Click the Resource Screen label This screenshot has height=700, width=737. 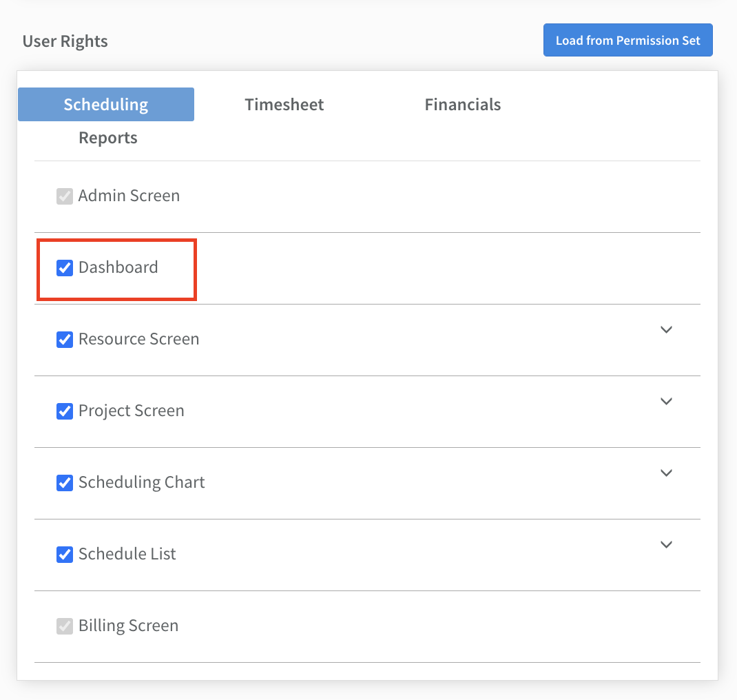pos(138,339)
